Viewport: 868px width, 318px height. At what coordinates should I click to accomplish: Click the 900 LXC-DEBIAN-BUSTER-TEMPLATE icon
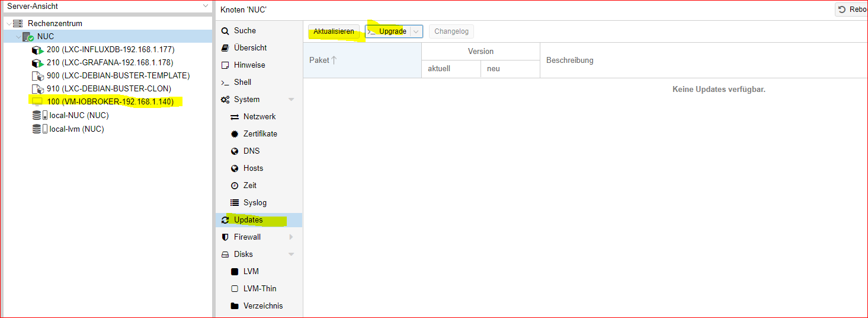(x=37, y=76)
